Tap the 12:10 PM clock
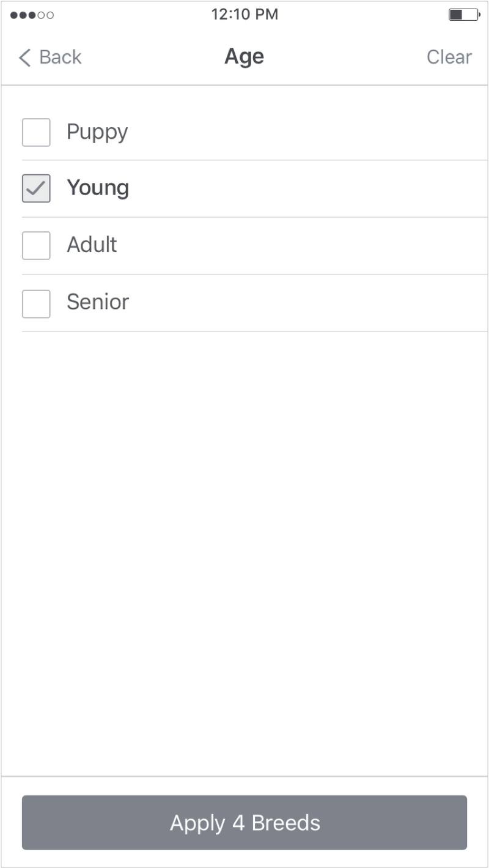The image size is (489, 868). click(244, 14)
